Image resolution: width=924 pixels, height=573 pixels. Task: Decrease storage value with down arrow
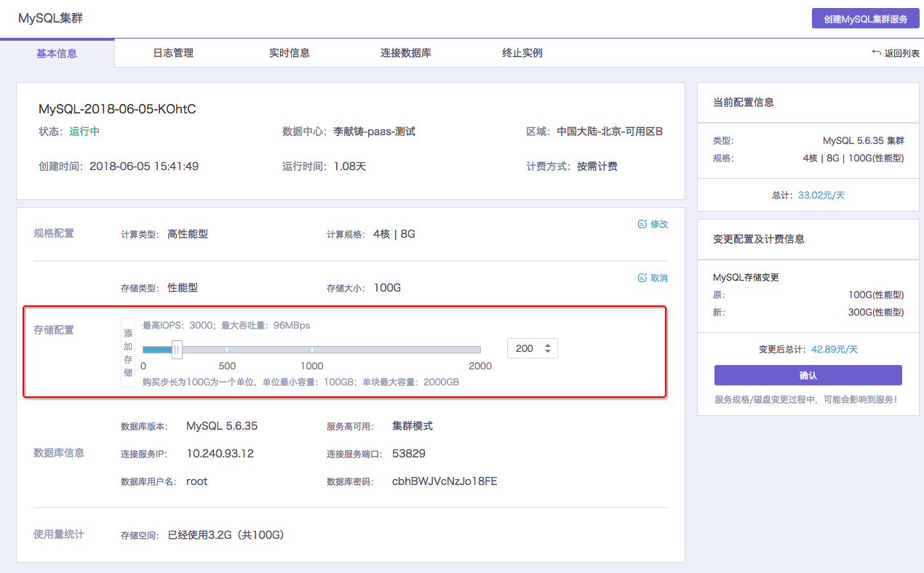point(547,353)
